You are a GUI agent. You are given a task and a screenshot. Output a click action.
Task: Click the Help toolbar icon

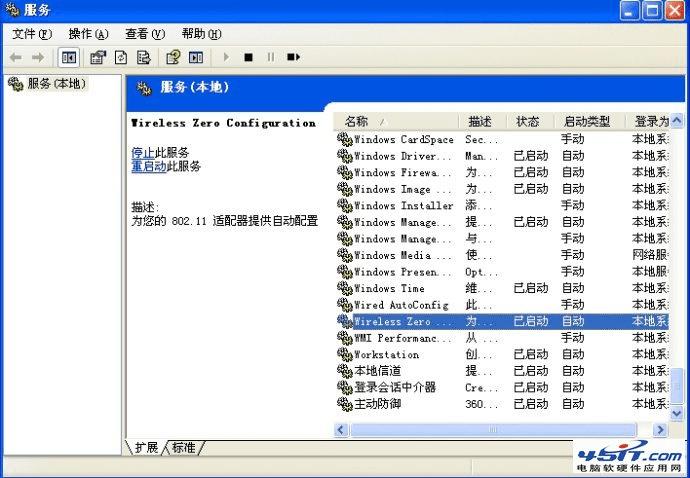173,58
